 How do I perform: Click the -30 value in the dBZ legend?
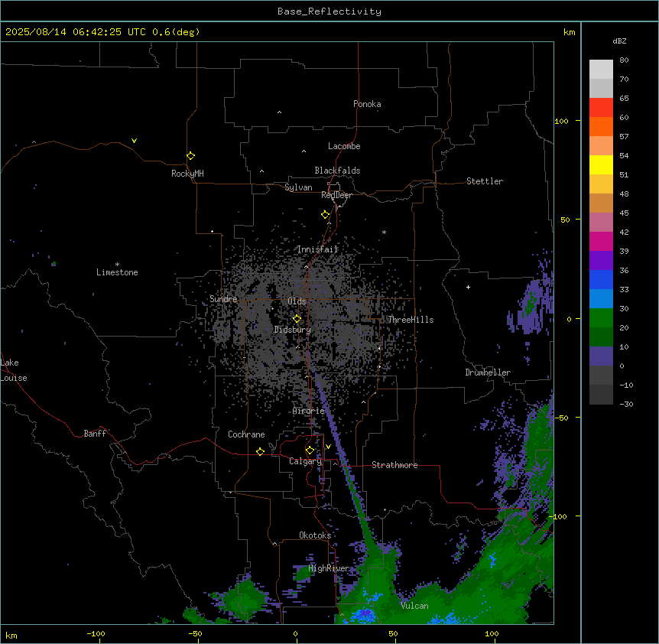pyautogui.click(x=626, y=405)
